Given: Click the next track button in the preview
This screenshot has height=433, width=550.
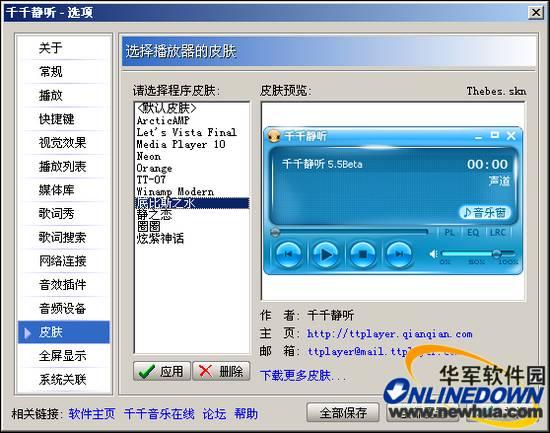Looking at the screenshot, I should point(399,254).
